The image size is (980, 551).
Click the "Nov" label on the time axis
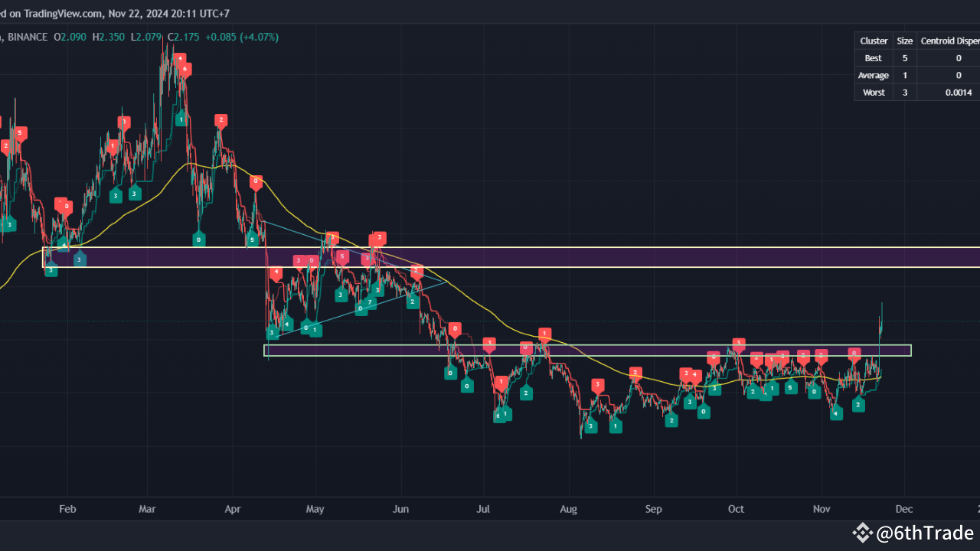click(822, 509)
